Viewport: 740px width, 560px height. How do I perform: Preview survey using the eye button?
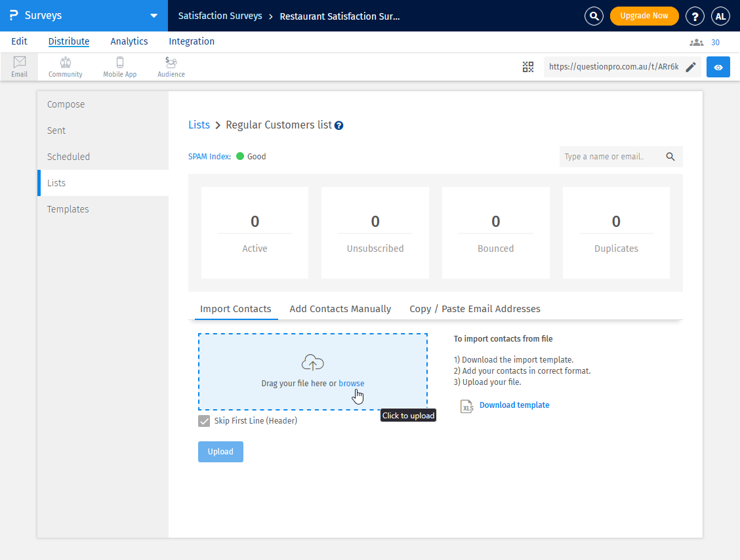click(718, 67)
